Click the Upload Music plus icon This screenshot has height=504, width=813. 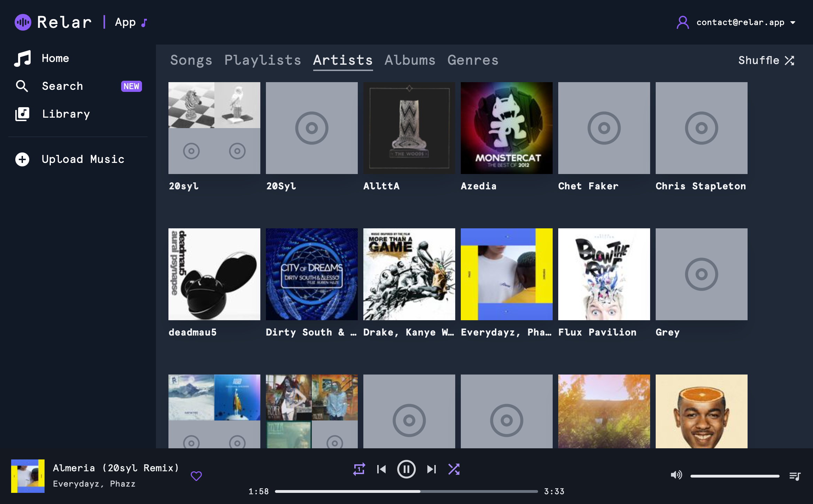pyautogui.click(x=22, y=159)
